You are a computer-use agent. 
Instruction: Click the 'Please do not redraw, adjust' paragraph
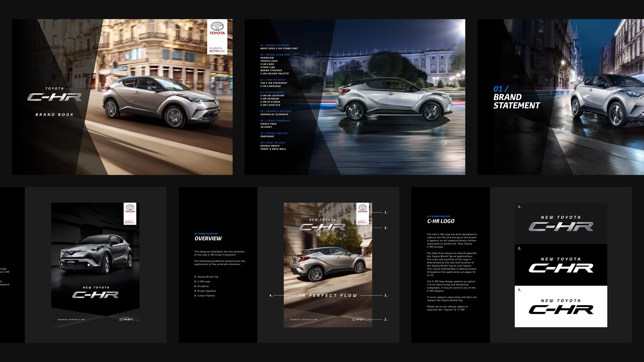point(447,308)
